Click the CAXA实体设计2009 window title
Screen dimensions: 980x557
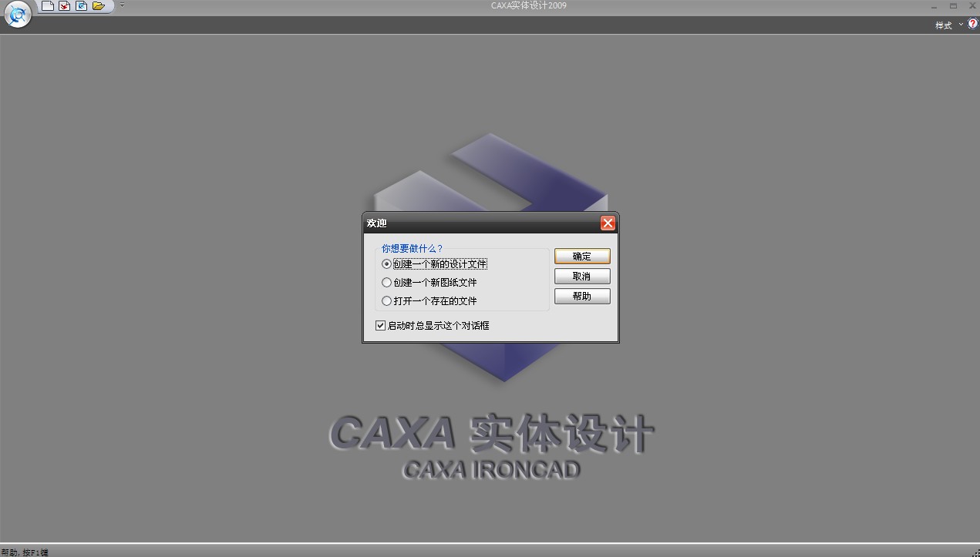529,6
